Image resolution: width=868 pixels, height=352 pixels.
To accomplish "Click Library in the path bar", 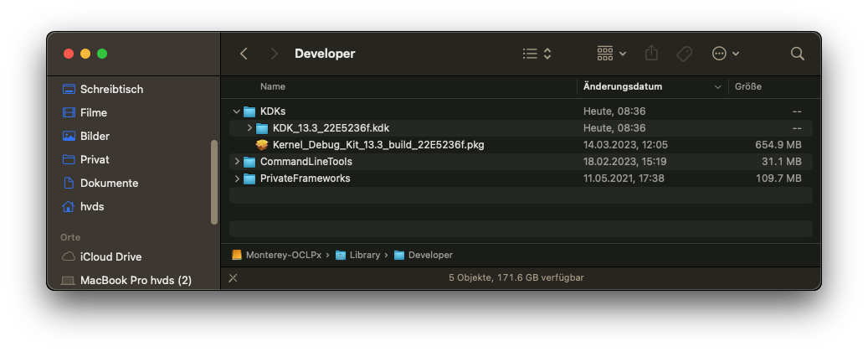I will (x=364, y=255).
